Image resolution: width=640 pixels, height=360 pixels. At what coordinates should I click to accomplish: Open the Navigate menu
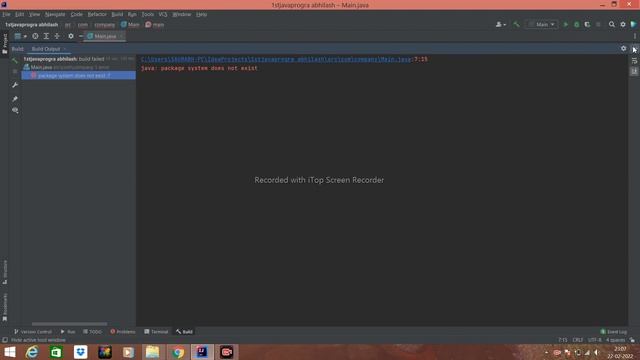coord(55,14)
